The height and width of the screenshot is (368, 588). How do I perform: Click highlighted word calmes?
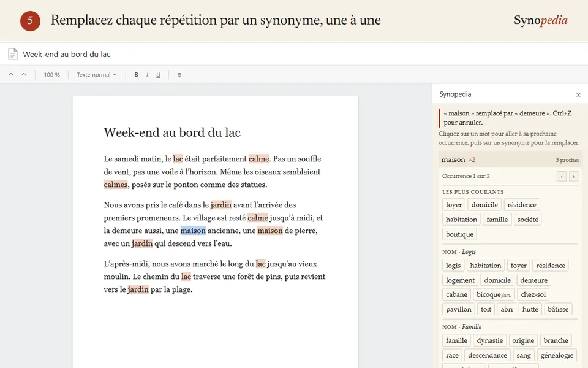tap(116, 185)
